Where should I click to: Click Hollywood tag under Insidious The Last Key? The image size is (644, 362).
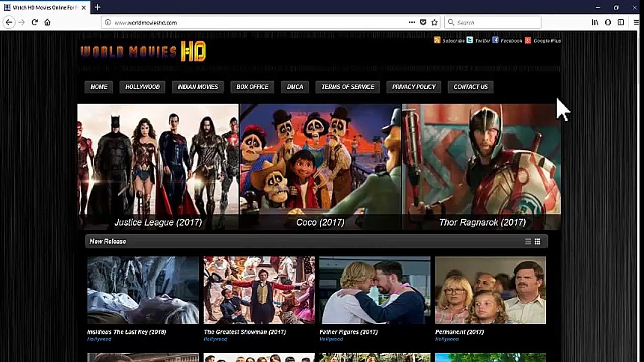coord(99,339)
